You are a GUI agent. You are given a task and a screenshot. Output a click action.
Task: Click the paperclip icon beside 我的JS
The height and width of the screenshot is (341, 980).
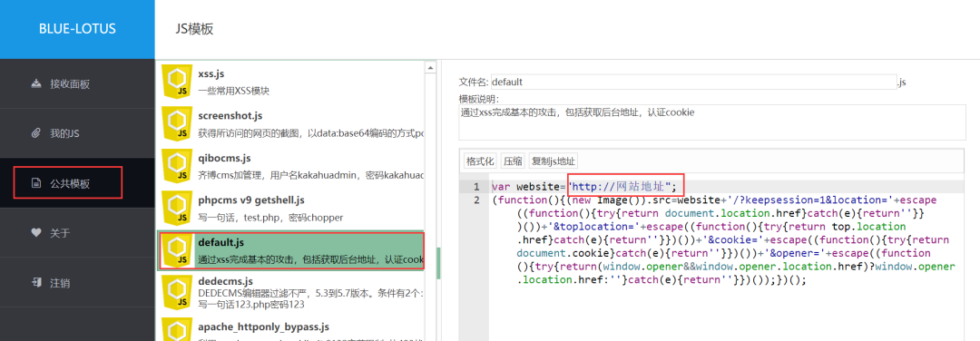pyautogui.click(x=36, y=133)
